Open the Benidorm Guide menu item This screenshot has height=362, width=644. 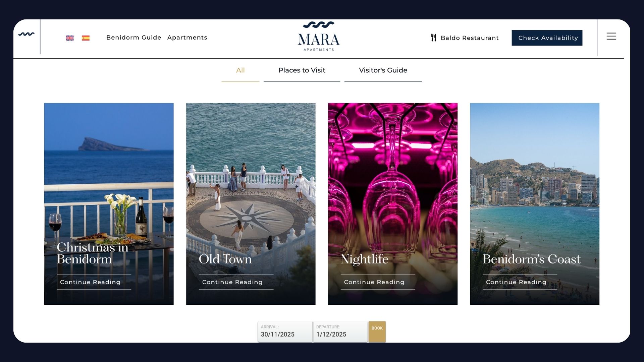(x=134, y=38)
